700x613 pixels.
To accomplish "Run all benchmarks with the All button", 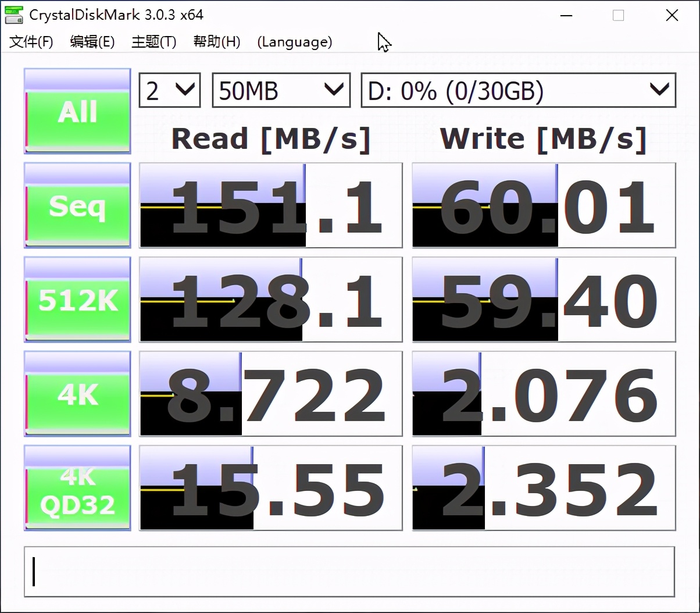I will pyautogui.click(x=77, y=111).
